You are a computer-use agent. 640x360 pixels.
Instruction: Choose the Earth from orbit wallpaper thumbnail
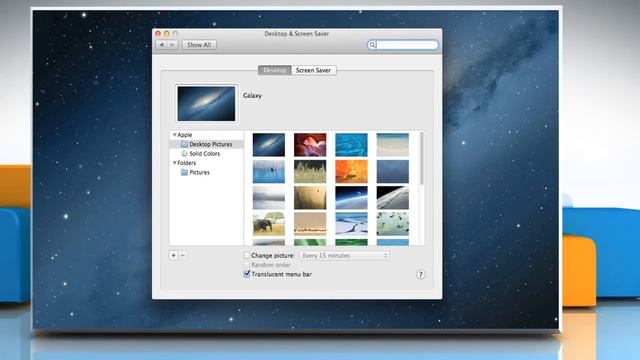point(393,198)
